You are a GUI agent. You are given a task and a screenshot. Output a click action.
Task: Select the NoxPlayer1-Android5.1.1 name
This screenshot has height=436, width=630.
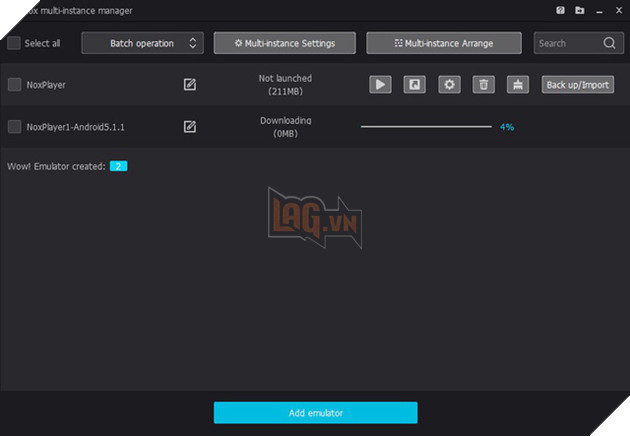point(76,127)
